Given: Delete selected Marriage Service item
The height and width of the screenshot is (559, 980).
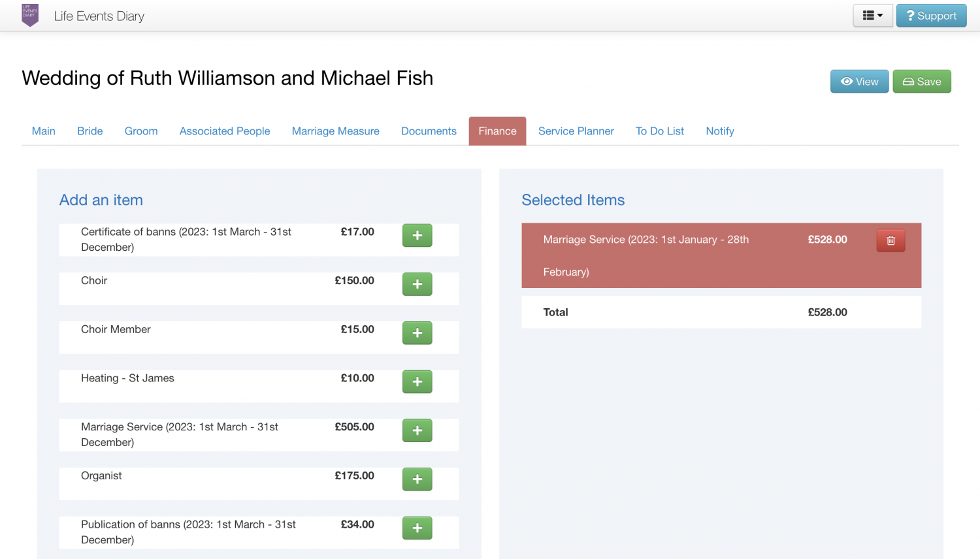Looking at the screenshot, I should (x=890, y=240).
